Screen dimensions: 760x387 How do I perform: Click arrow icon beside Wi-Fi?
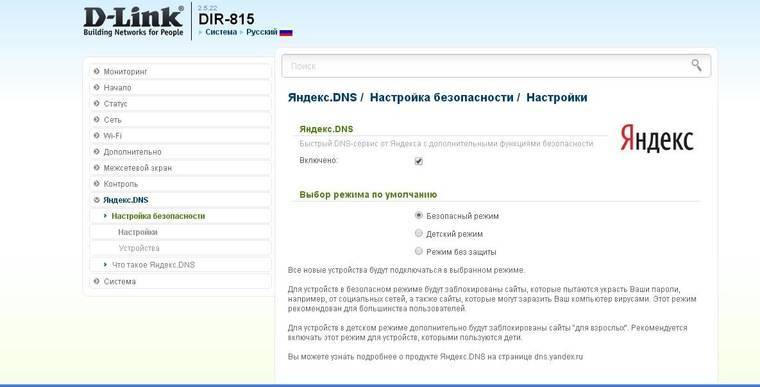(96, 135)
